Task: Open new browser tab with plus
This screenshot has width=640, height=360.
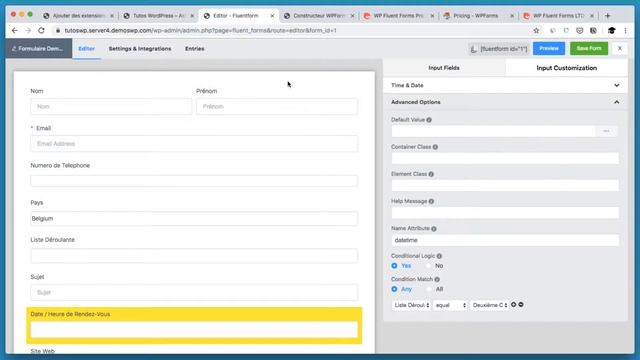Action: (608, 16)
